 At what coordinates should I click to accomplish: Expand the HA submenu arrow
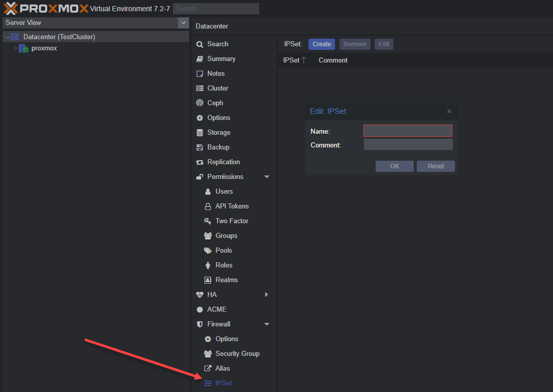coord(267,294)
